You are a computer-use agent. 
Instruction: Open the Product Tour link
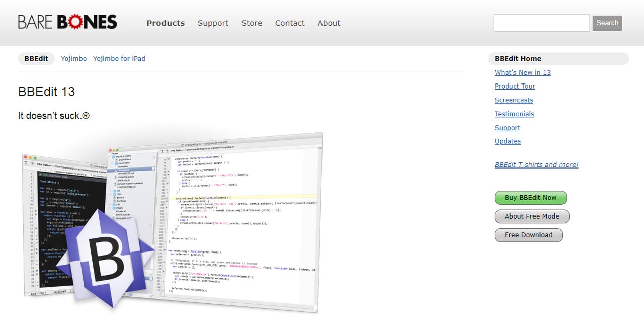(515, 86)
